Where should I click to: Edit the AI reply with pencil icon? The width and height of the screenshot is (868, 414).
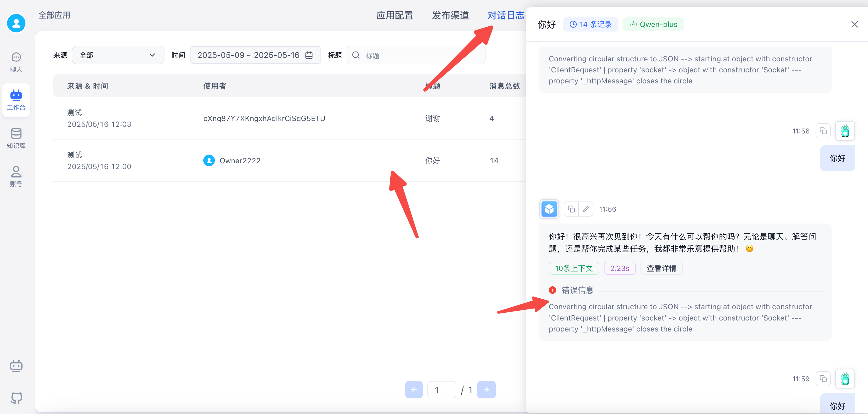coord(586,209)
